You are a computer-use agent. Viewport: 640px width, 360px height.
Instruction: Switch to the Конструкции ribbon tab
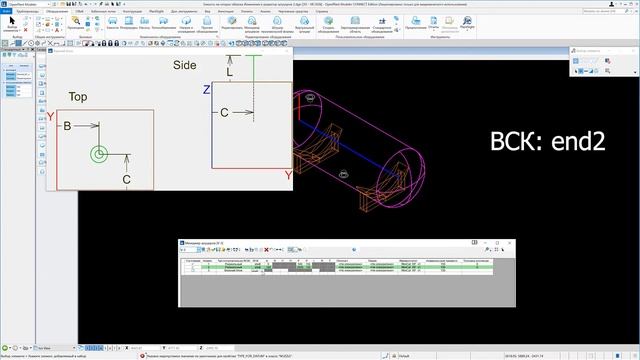point(132,11)
